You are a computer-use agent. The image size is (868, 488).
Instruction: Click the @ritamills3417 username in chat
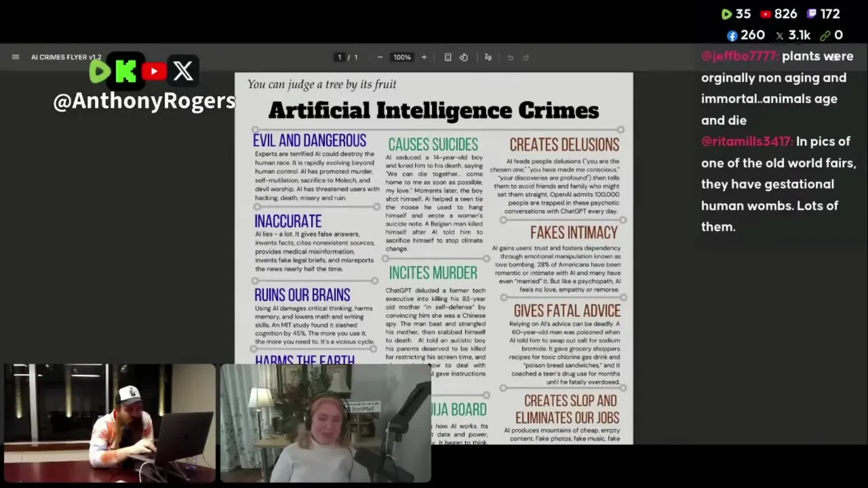(x=747, y=142)
